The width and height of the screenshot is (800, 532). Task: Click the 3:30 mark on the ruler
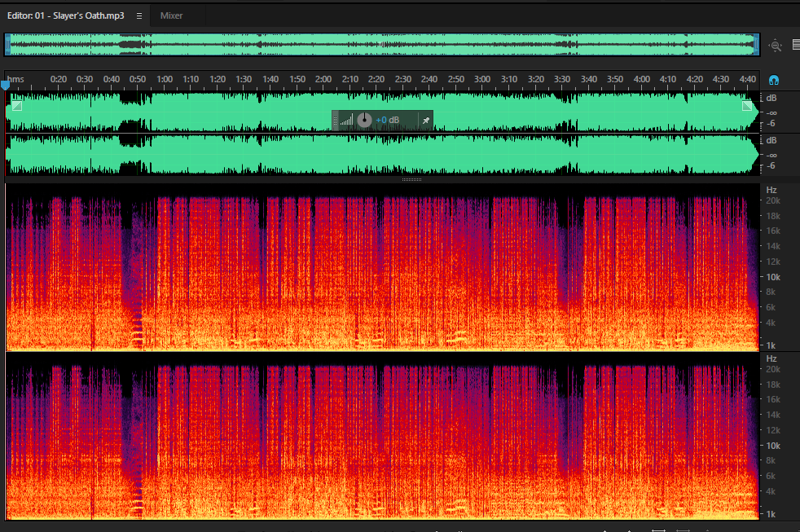click(x=562, y=79)
